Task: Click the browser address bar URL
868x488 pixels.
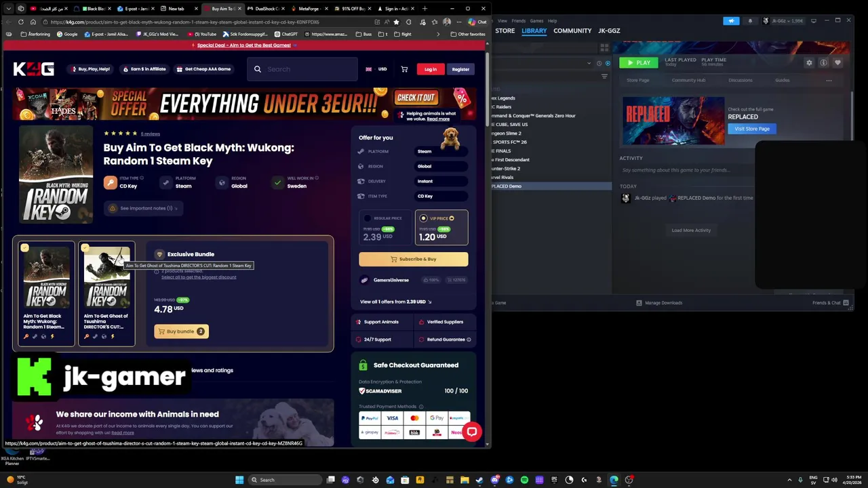Action: click(184, 22)
